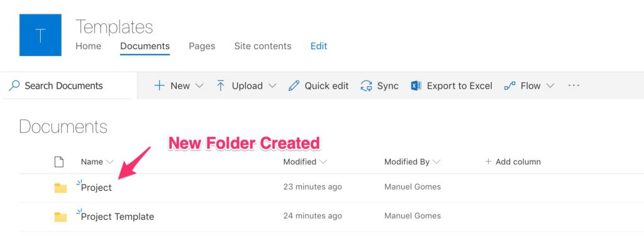Click the Edit navigation link
Image resolution: width=644 pixels, height=236 pixels.
[x=319, y=46]
